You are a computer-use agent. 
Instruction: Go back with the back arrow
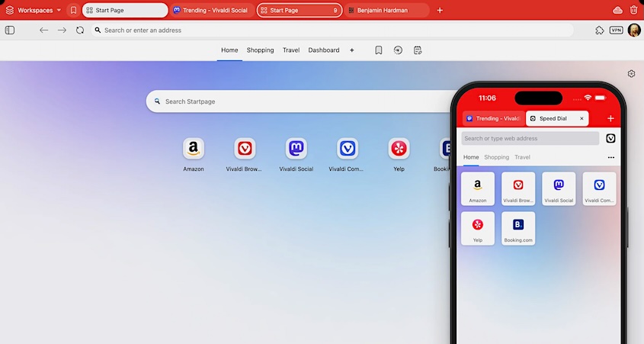tap(44, 30)
